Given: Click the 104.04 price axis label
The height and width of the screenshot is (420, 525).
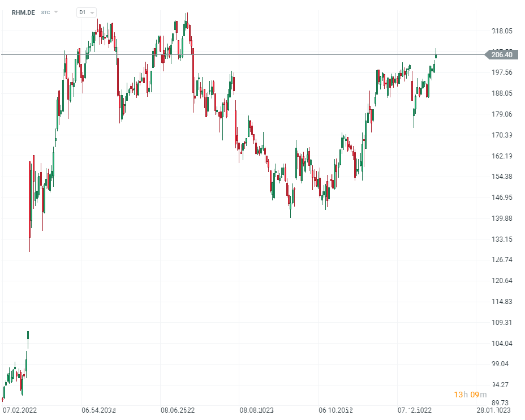Looking at the screenshot, I should (x=502, y=344).
